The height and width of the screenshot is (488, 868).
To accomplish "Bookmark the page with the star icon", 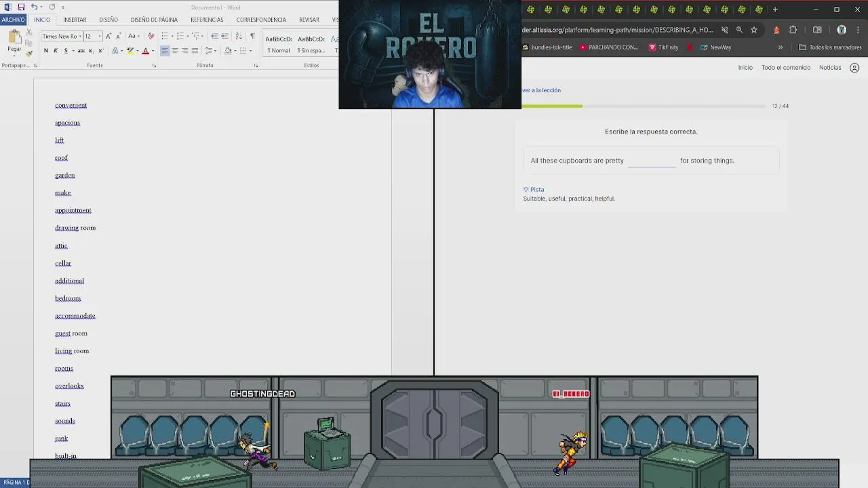I will [754, 30].
